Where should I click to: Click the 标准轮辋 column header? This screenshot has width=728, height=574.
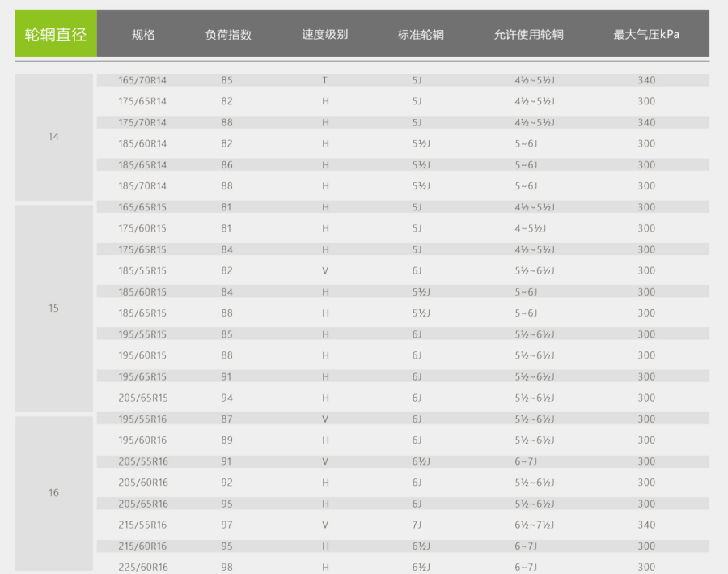click(x=421, y=34)
